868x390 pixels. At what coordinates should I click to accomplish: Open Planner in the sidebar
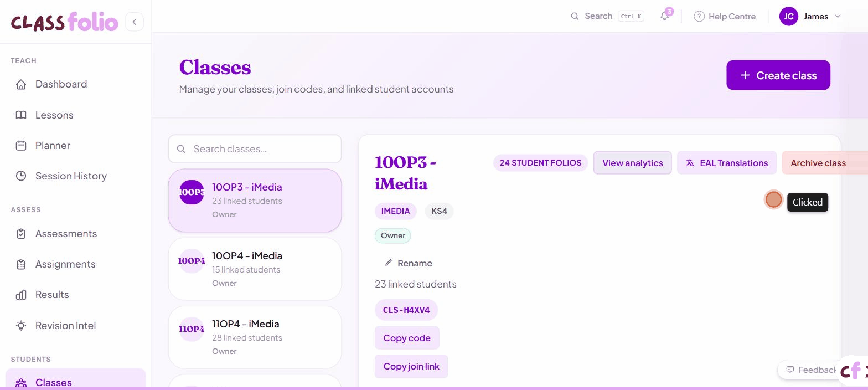75,145
